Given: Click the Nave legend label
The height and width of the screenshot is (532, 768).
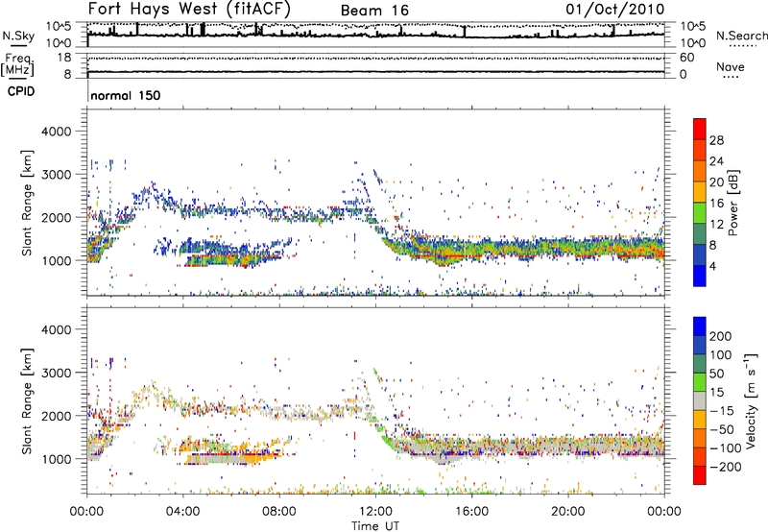Looking at the screenshot, I should (731, 66).
